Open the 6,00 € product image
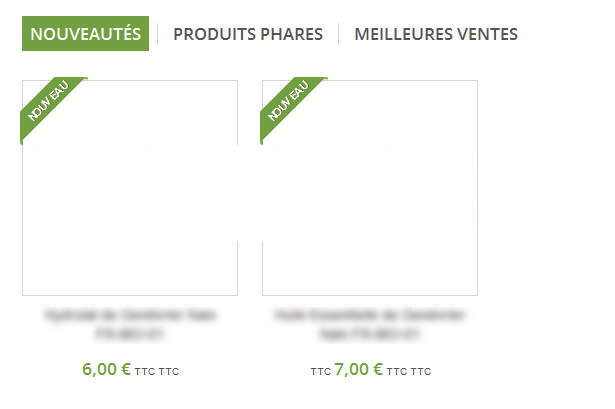This screenshot has height=409, width=615. tap(130, 188)
